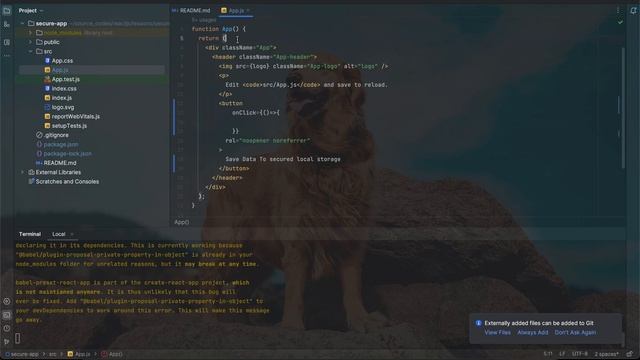This screenshot has height=360, width=640.
Task: Click the 5:11 caret position indicator
Action: [547, 354]
